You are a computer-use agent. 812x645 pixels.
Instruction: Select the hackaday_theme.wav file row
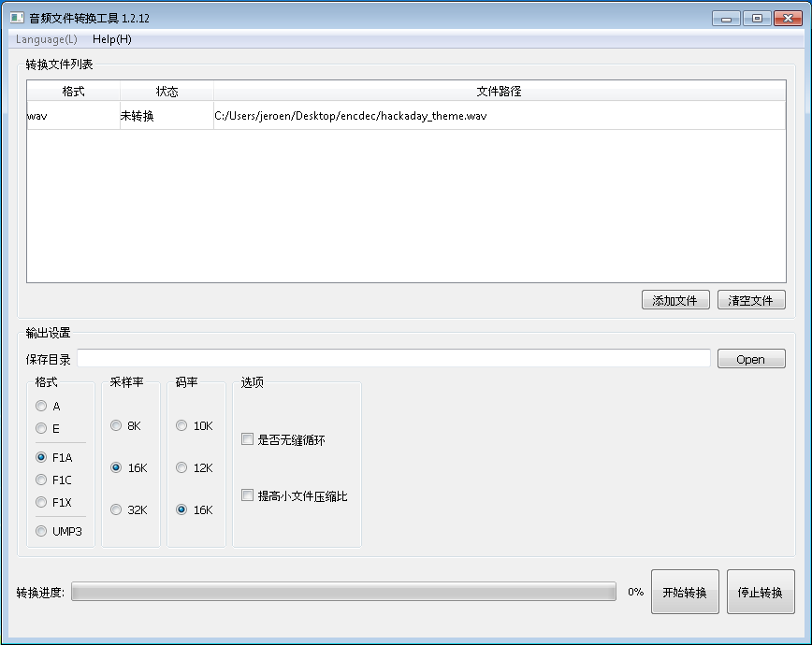(350, 117)
